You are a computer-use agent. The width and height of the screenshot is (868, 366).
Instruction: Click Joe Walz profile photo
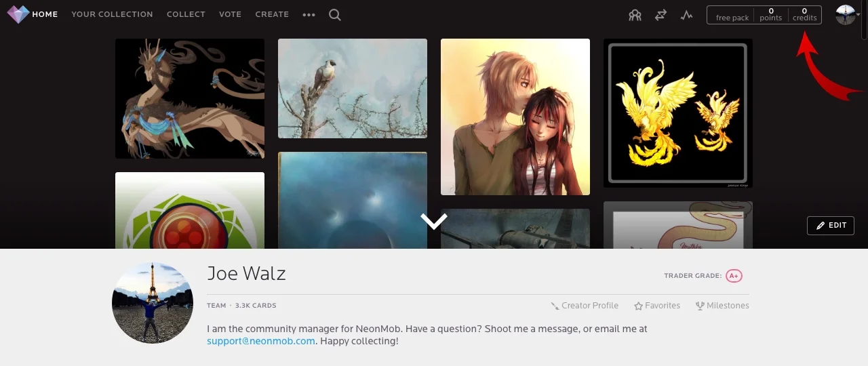coord(153,303)
